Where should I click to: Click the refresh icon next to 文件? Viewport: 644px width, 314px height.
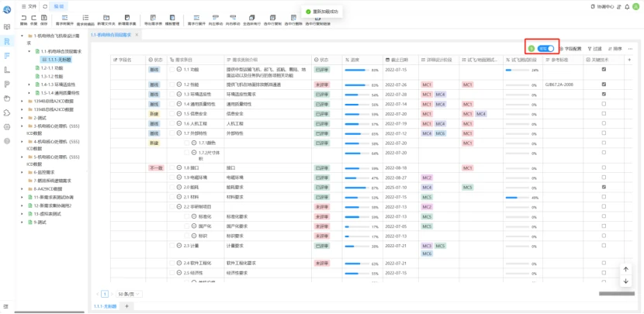click(x=45, y=6)
